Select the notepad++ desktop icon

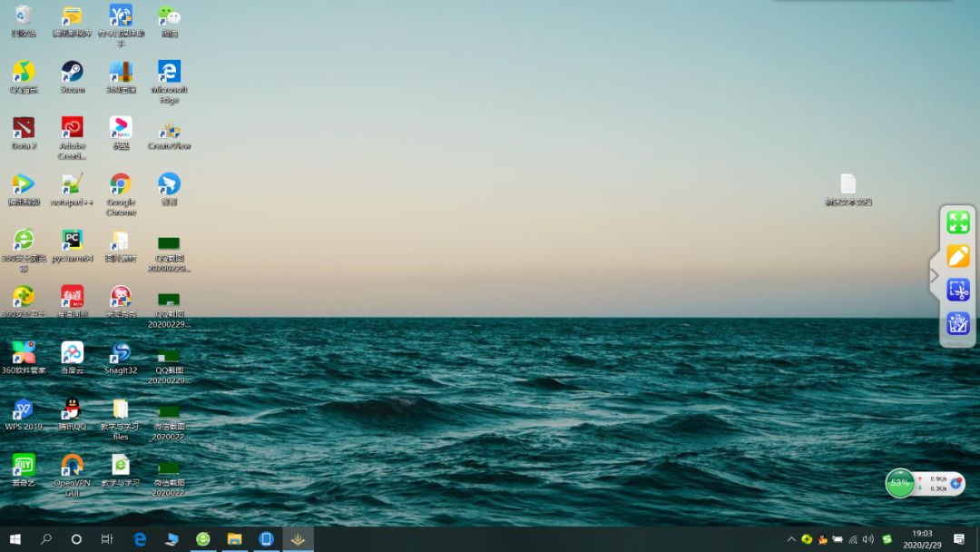(x=72, y=190)
